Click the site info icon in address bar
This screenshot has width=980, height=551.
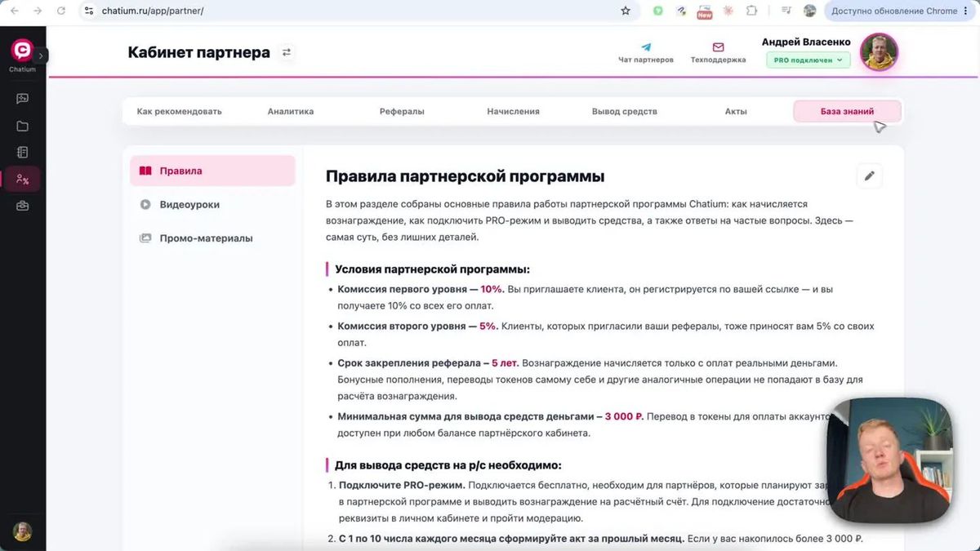(90, 11)
